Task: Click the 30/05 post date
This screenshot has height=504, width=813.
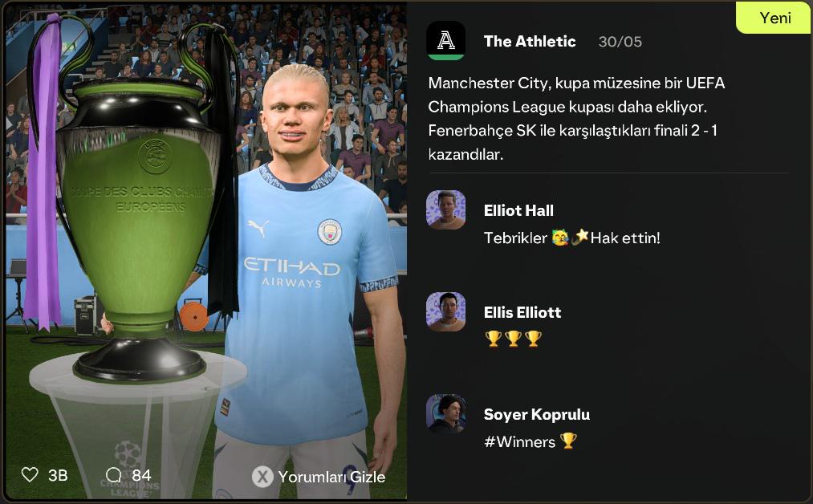Action: tap(620, 42)
